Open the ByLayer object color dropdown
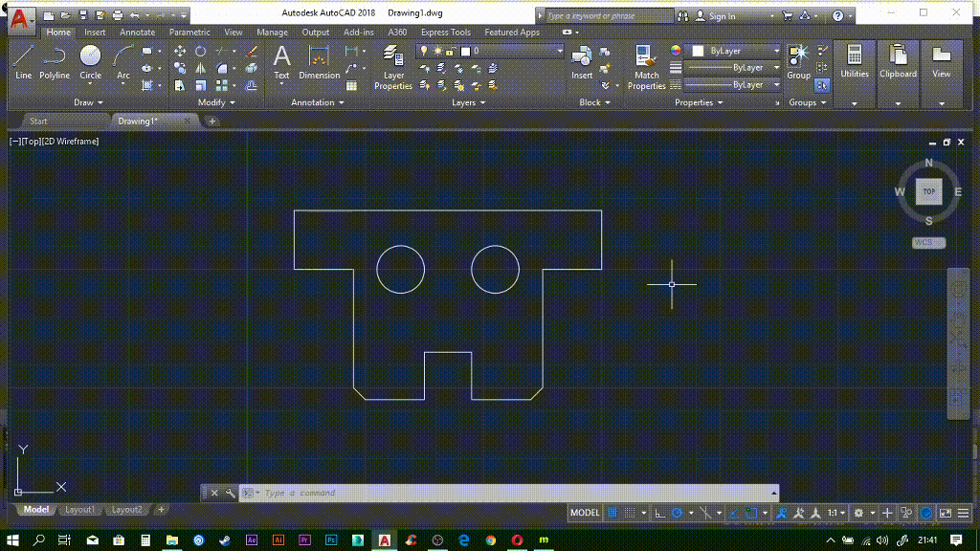 tap(734, 51)
